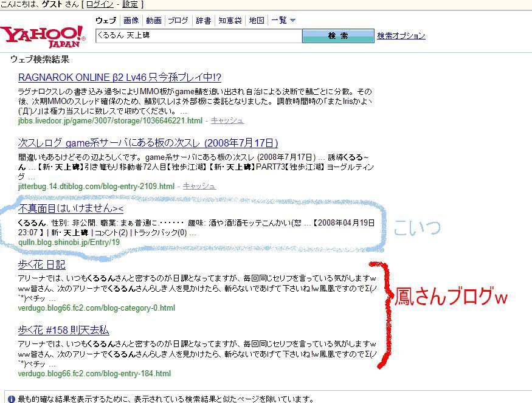Click the ウェブ検索結果 heading
The image size is (532, 403).
click(x=40, y=60)
